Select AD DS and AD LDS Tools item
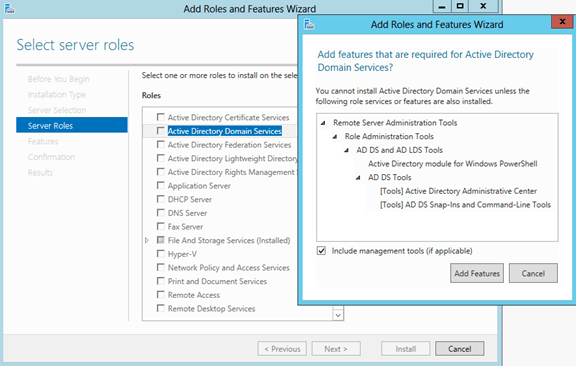The height and width of the screenshot is (366, 576). pyautogui.click(x=399, y=150)
